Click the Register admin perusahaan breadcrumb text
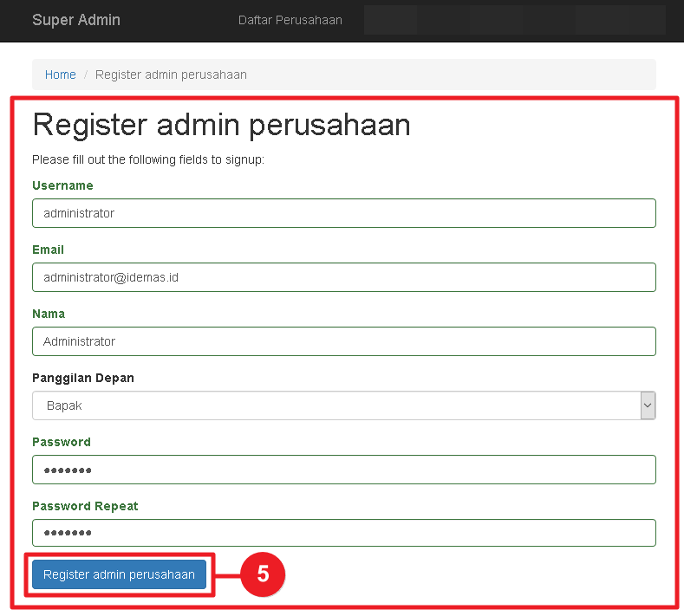Viewport: 684px width, 616px height. [171, 75]
